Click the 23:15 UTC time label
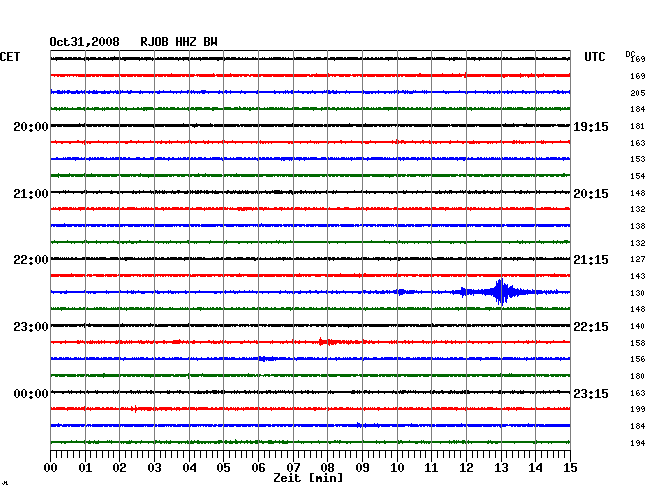The image size is (650, 494). point(591,393)
